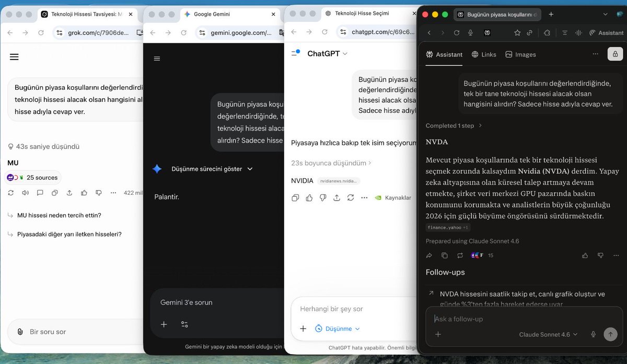
Task: Switch to the Images tab in Perplexity
Action: click(520, 54)
